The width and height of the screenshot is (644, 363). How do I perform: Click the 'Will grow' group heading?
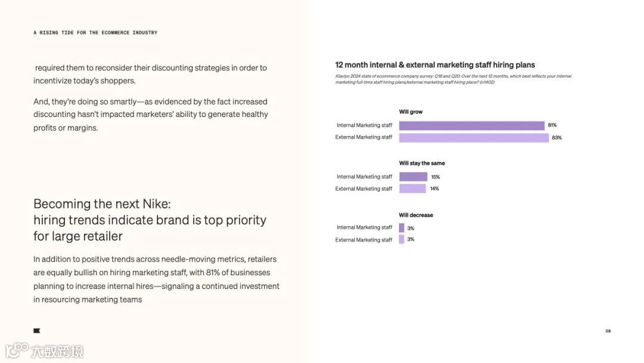411,112
